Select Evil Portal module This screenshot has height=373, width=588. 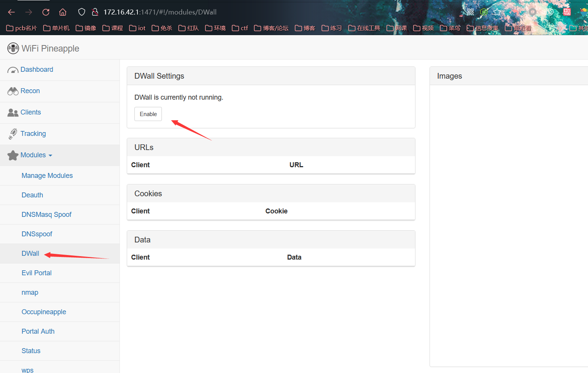point(36,273)
